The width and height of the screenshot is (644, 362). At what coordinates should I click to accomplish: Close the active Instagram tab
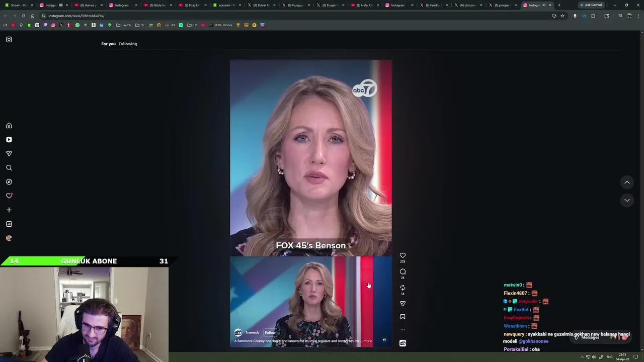(550, 5)
